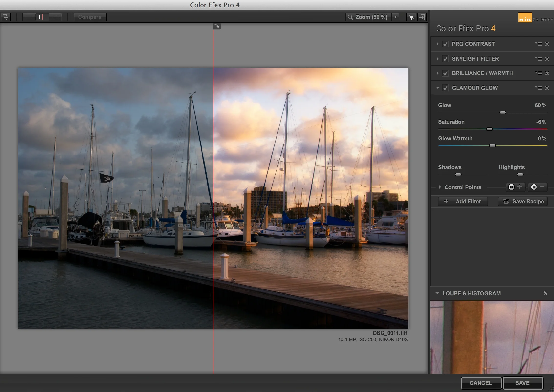Remove the Brilliance / Warmth filter
This screenshot has width=554, height=392.
click(547, 73)
